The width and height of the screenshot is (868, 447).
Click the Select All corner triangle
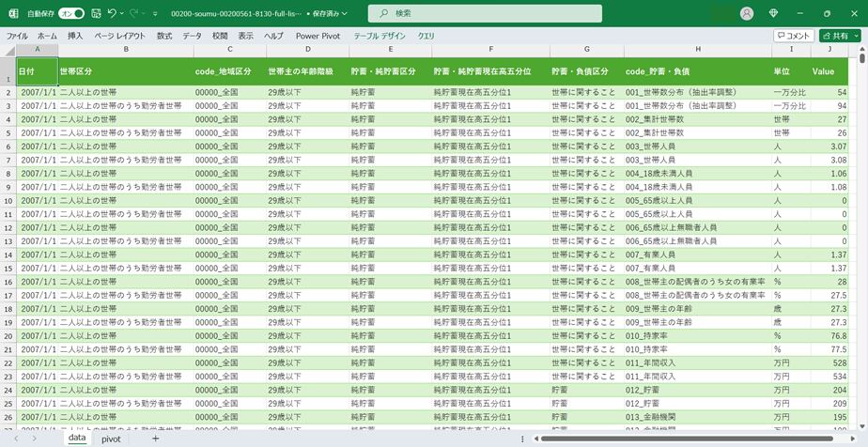coord(8,49)
